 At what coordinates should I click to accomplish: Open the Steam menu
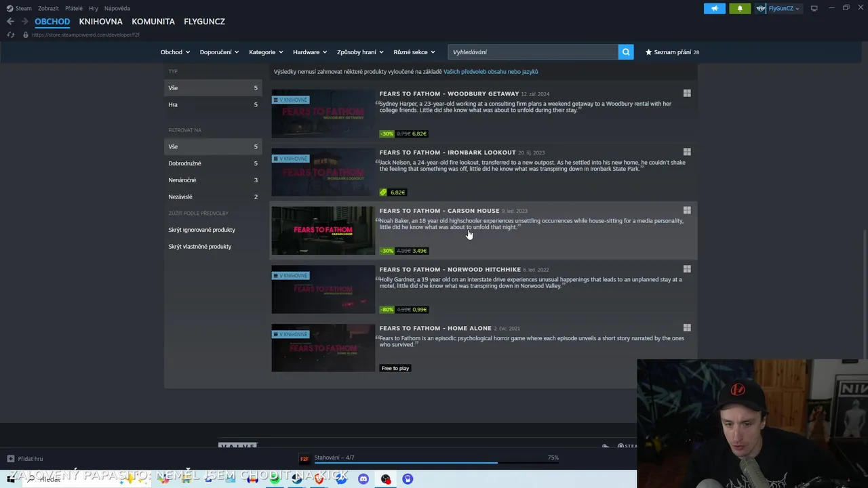coord(24,9)
